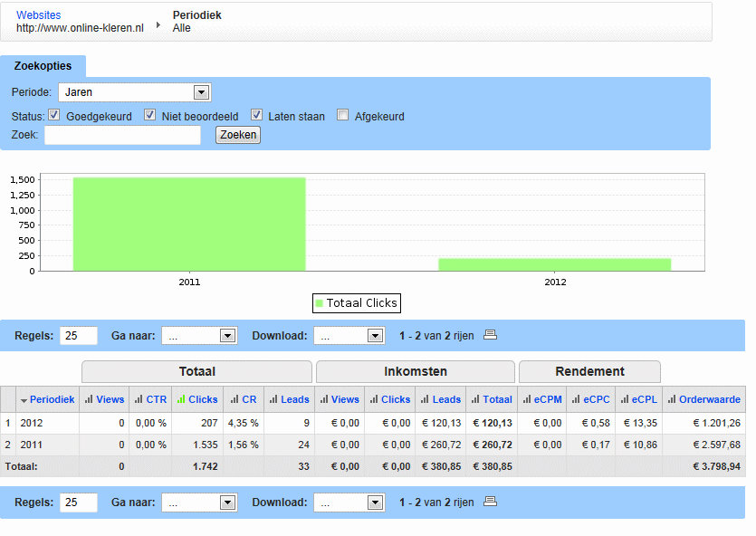
Task: Click the Regels field above the table
Action: click(78, 336)
